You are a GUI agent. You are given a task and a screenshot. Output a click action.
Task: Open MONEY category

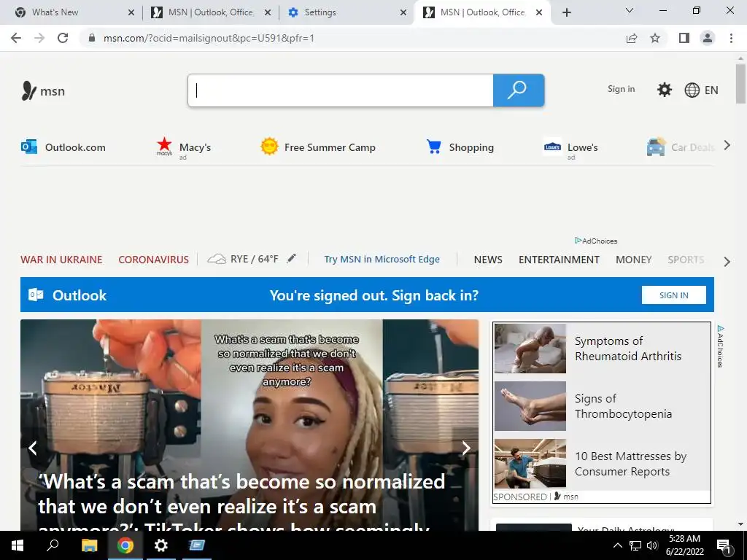(x=633, y=260)
